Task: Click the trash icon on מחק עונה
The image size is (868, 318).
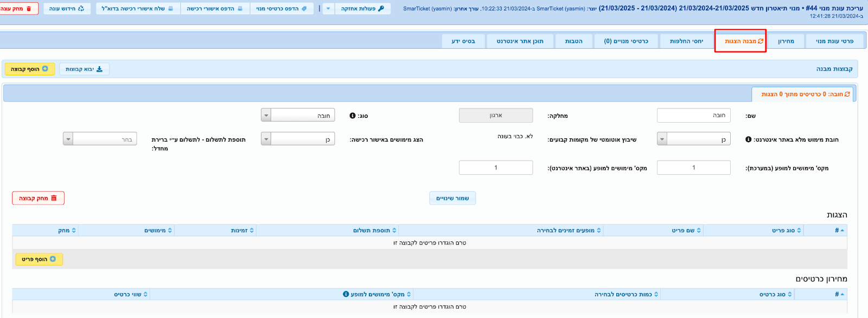Action: click(29, 9)
